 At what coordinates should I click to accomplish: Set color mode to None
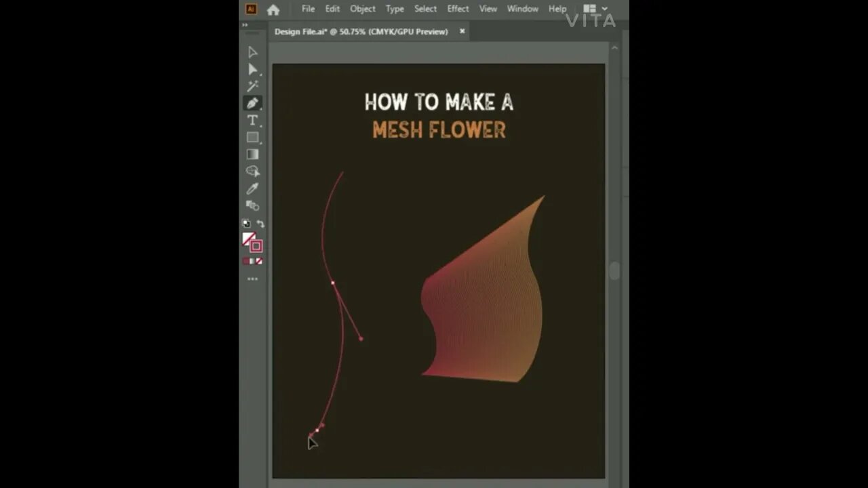pos(259,261)
